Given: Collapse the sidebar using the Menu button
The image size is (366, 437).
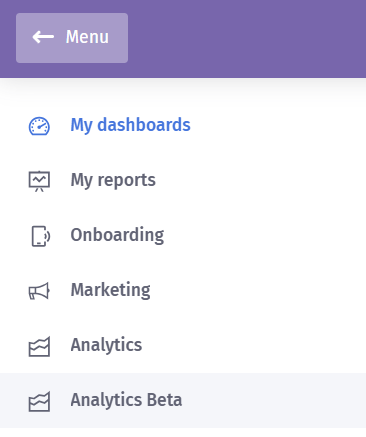Looking at the screenshot, I should [72, 38].
